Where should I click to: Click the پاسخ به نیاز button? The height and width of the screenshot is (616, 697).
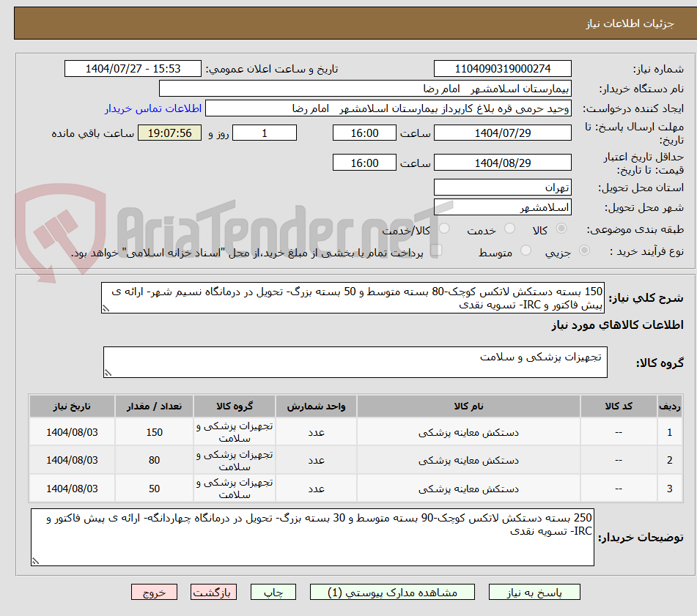click(534, 592)
